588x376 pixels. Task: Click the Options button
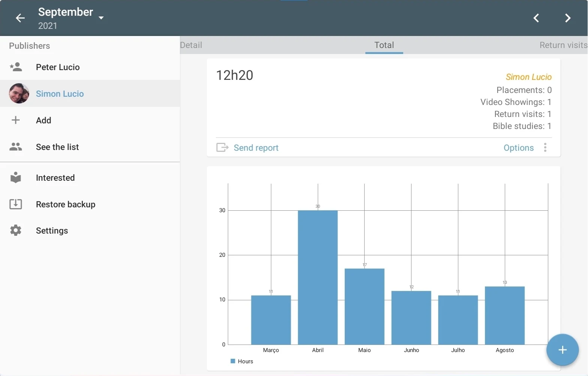point(519,148)
